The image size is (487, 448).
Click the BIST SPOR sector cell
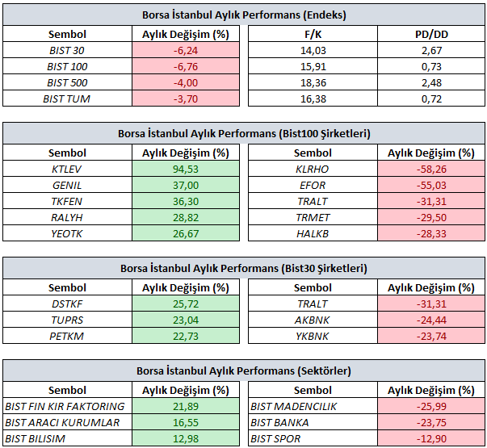pos(312,438)
